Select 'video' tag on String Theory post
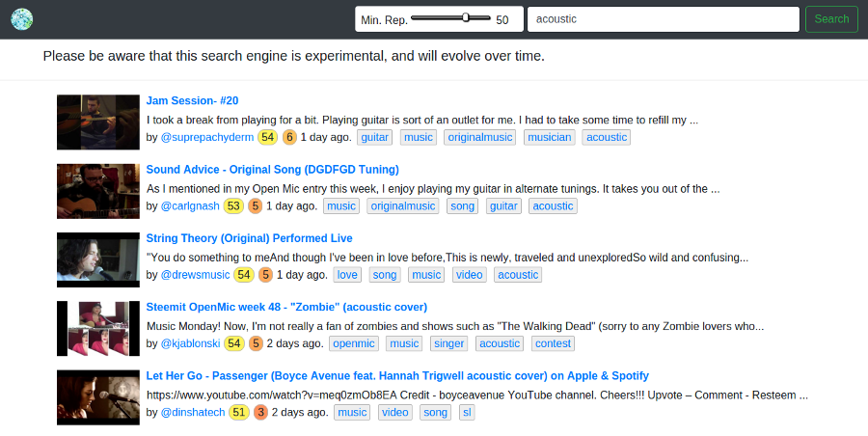This screenshot has width=868, height=436. (470, 275)
